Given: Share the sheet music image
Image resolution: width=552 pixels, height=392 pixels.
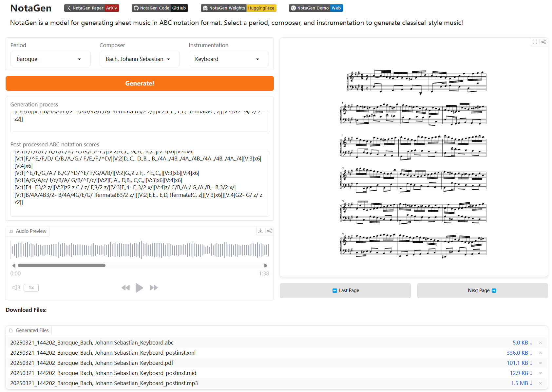Looking at the screenshot, I should 543,42.
